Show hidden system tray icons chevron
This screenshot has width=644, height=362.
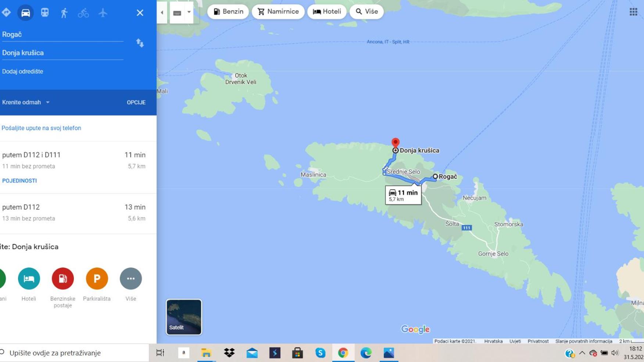[x=582, y=353]
